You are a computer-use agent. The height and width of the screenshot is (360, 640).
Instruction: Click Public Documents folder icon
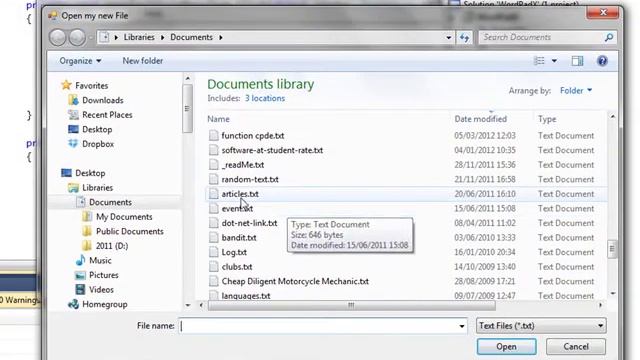pyautogui.click(x=87, y=231)
